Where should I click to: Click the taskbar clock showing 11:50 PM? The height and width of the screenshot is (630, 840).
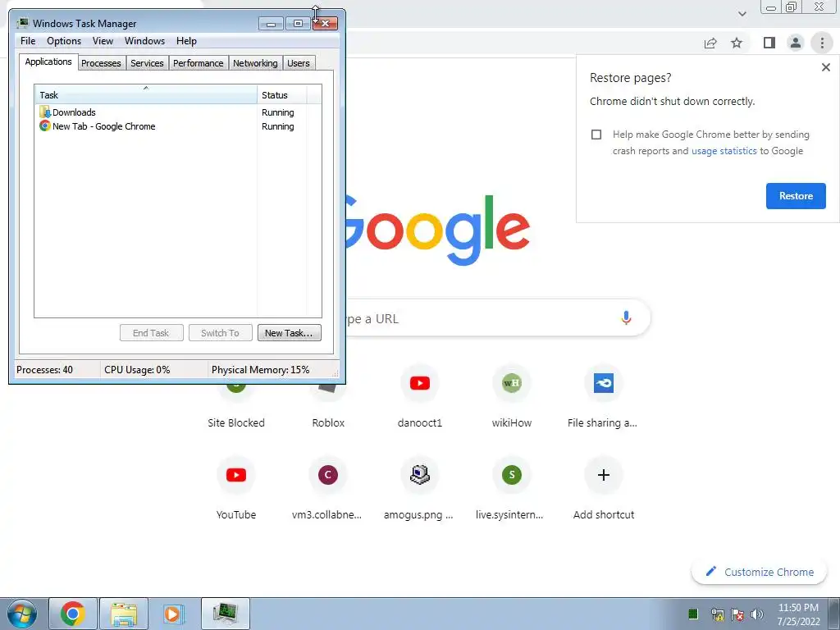click(798, 614)
